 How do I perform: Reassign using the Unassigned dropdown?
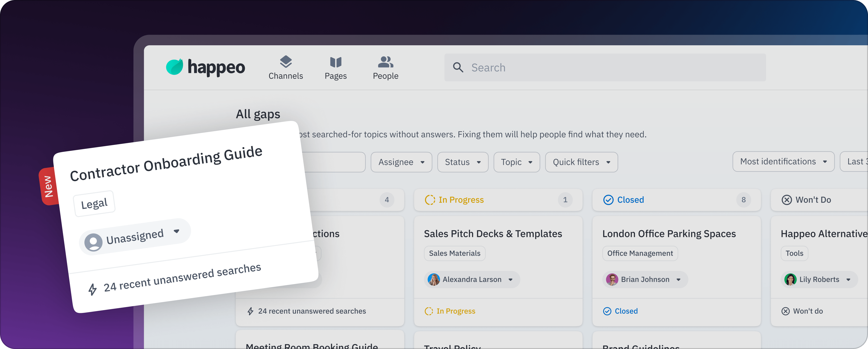tap(135, 237)
